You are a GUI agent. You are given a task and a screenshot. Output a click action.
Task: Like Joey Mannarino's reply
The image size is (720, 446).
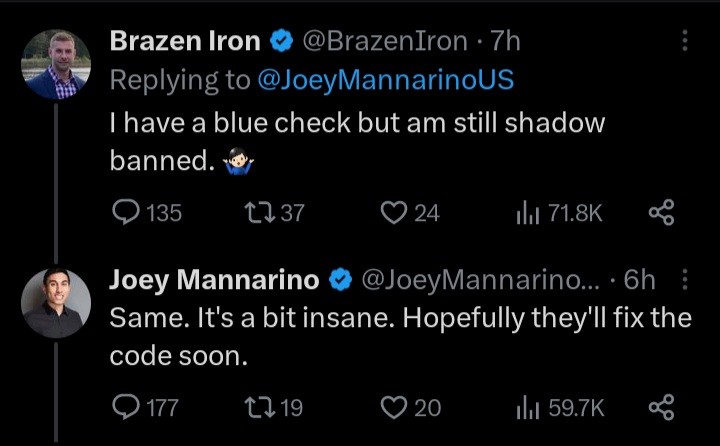point(396,407)
